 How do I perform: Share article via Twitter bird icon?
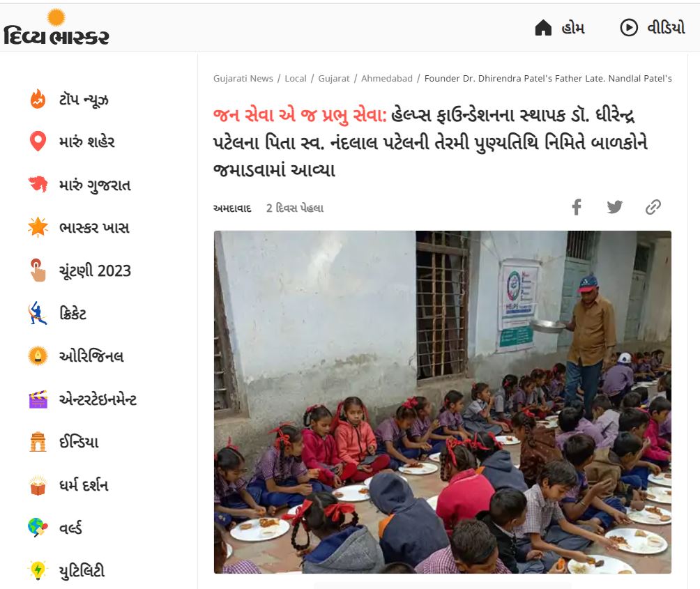[614, 206]
